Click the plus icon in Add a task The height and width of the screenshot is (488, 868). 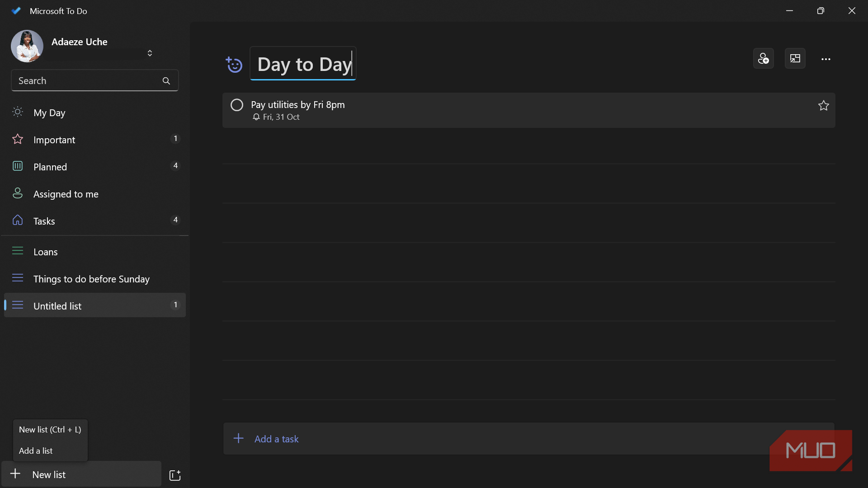pyautogui.click(x=238, y=438)
